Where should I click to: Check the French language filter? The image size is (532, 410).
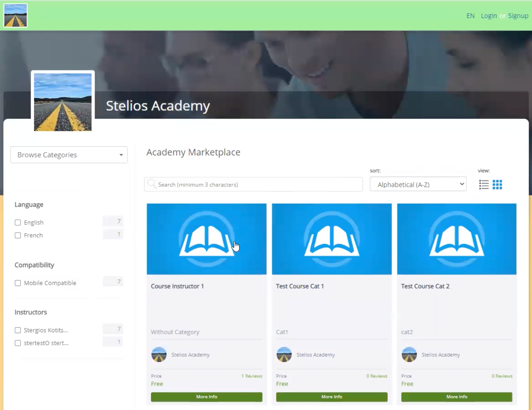(18, 235)
